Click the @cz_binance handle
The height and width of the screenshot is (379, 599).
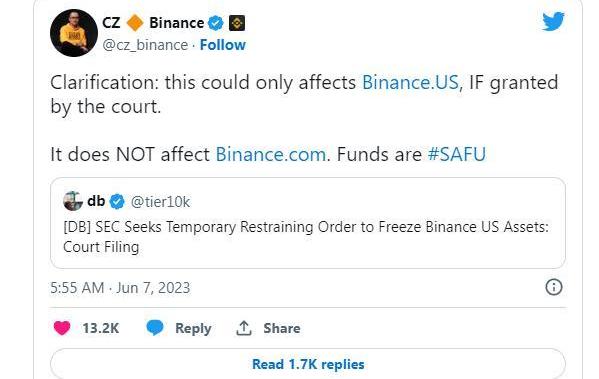coord(145,45)
